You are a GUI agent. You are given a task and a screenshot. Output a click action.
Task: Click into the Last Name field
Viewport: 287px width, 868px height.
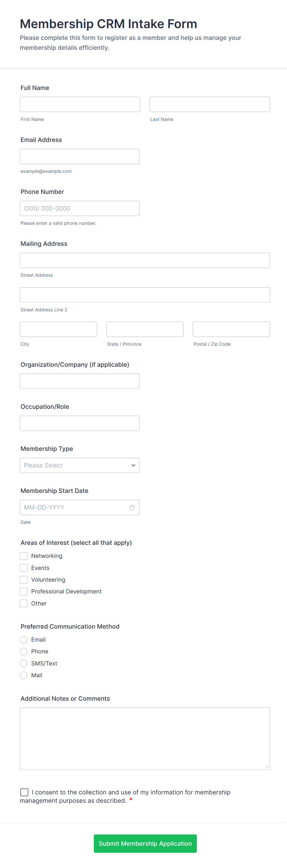pyautogui.click(x=210, y=105)
